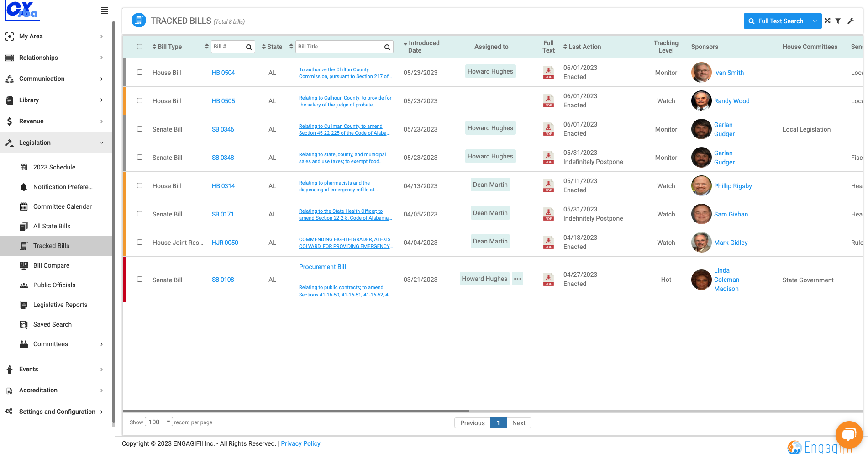Click the Full Text Search button
The height and width of the screenshot is (454, 868).
(776, 21)
